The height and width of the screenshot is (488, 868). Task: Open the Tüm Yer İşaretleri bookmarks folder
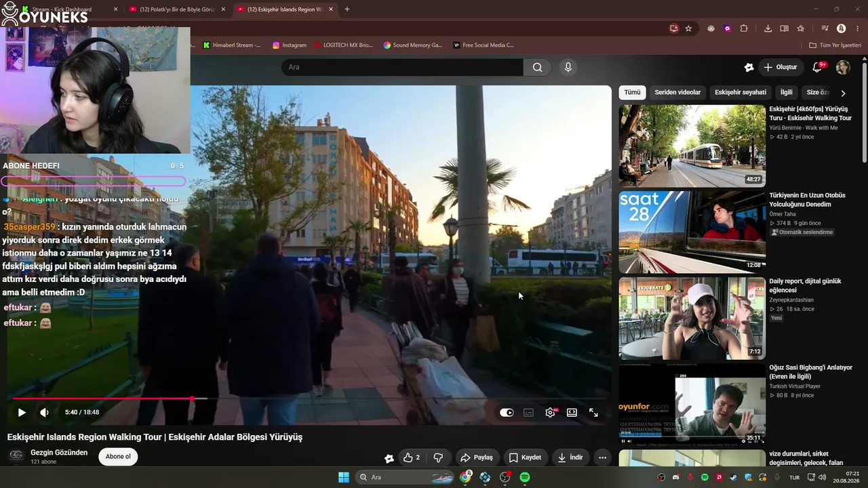[x=835, y=45]
